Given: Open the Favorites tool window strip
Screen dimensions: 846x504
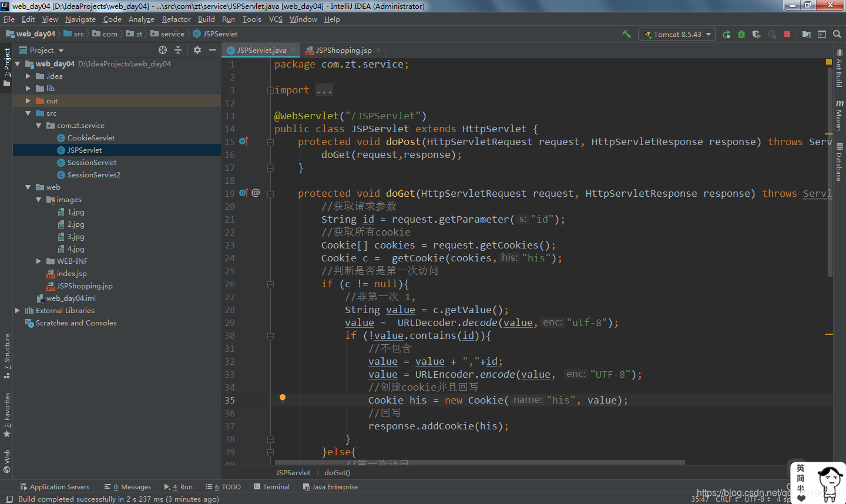Looking at the screenshot, I should pos(6,415).
